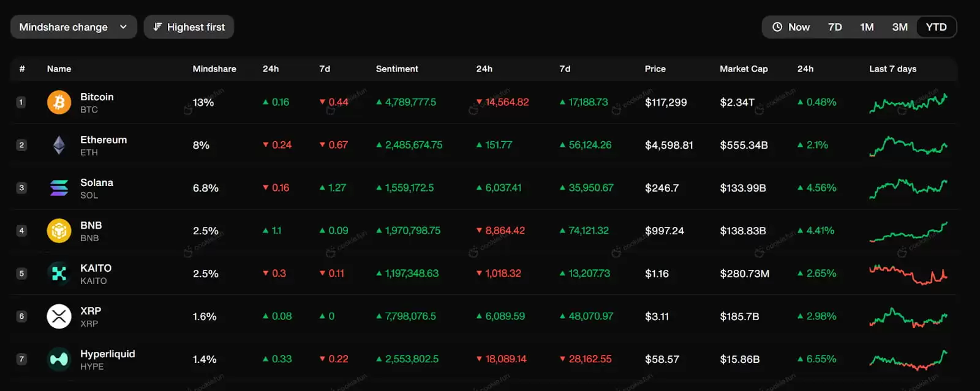Click the Ethereum diamond logo icon
Screen dimensions: 980x391
pyautogui.click(x=59, y=145)
